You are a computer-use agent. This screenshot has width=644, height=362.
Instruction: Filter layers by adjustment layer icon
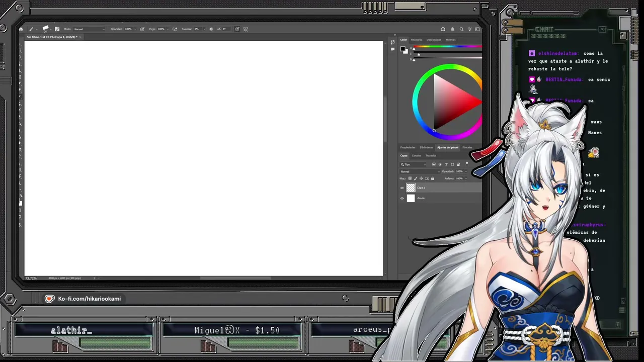click(440, 164)
